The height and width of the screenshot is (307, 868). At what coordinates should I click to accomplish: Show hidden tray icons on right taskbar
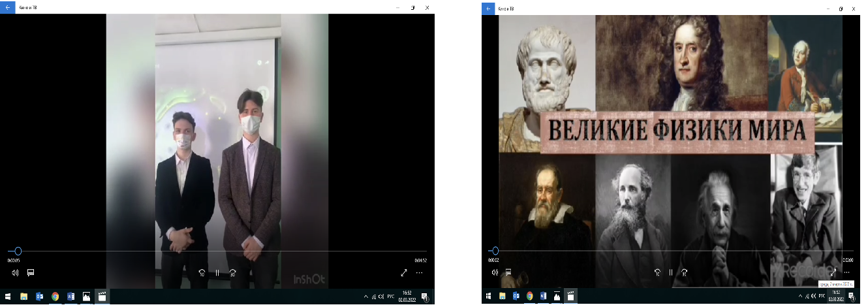tap(799, 297)
